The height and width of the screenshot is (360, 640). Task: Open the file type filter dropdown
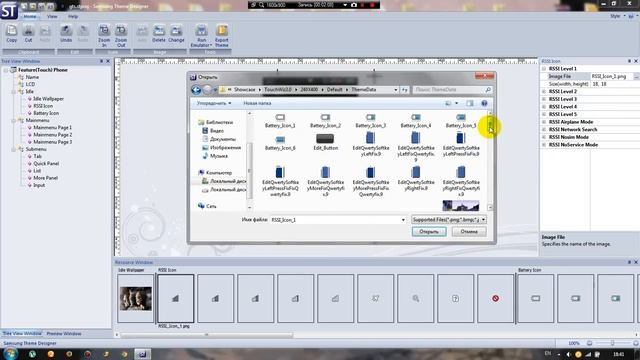click(483, 220)
